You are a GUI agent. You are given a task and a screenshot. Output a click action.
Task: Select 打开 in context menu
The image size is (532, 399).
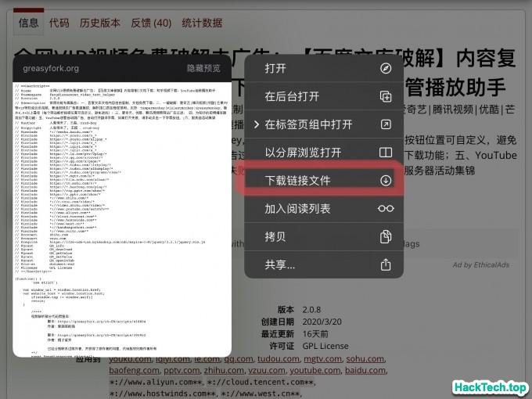coord(324,68)
